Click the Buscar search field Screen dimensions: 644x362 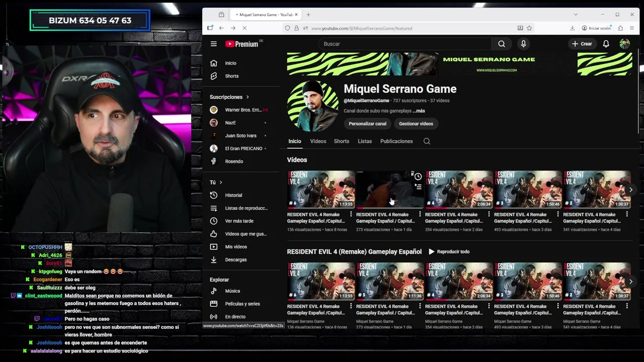tap(405, 44)
